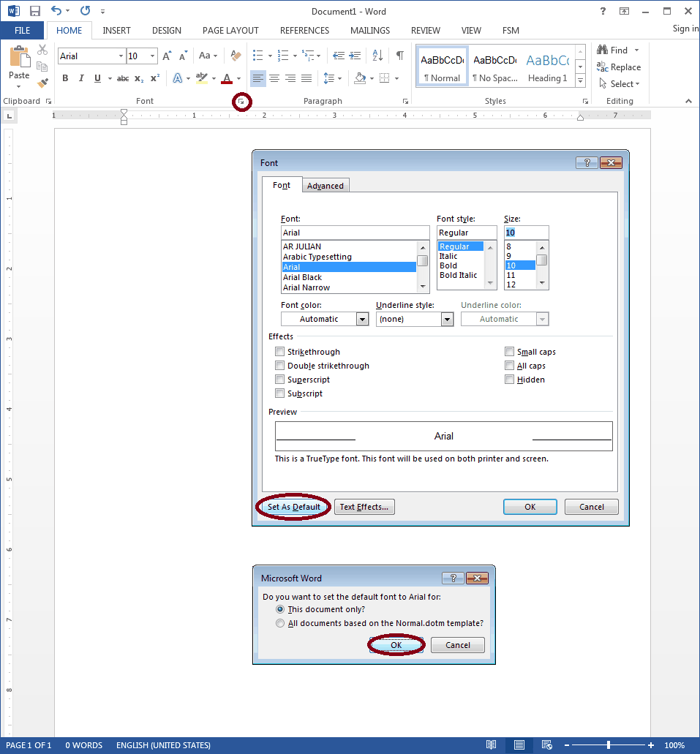Open the Advanced tab in Font dialog
This screenshot has width=700, height=754.
pos(325,186)
